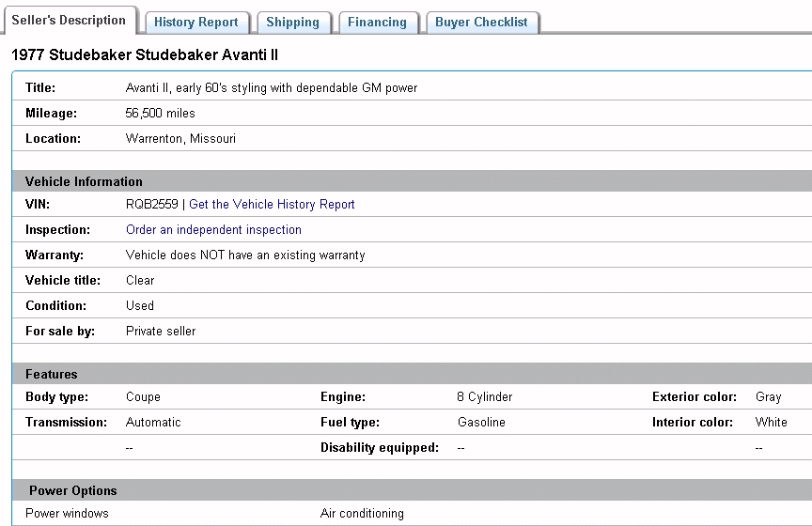The width and height of the screenshot is (812, 526).
Task: Order an independent inspection via the link
Action: (213, 229)
